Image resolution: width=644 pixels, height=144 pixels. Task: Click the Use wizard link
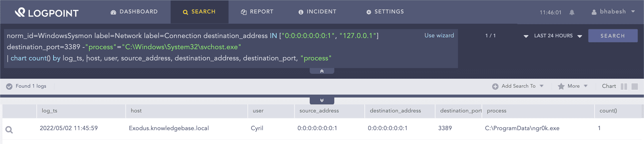(439, 35)
